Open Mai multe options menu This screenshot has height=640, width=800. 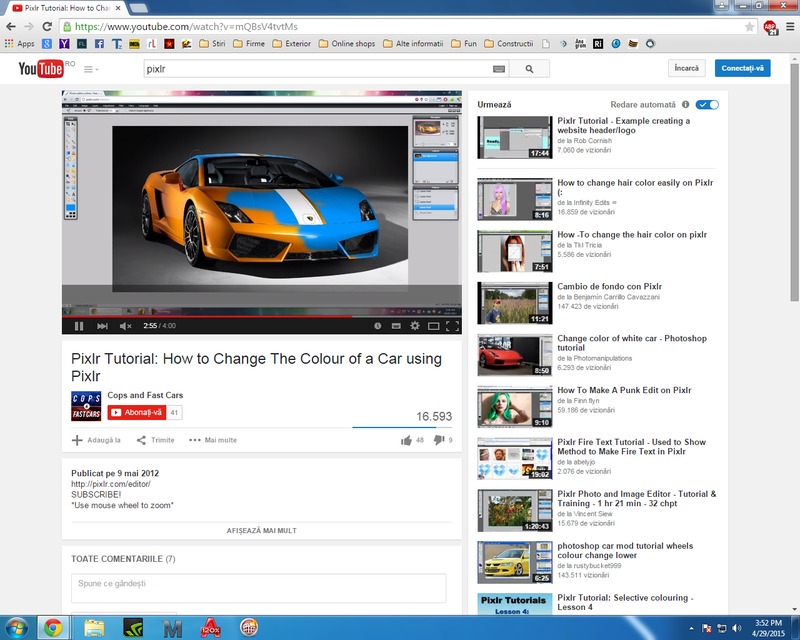point(213,440)
